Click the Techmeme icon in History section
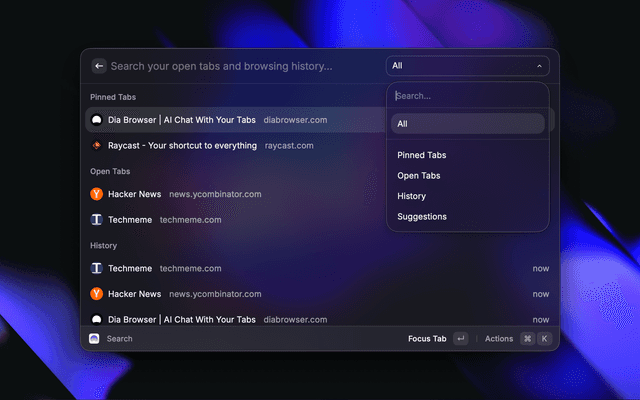This screenshot has height=400, width=640. [x=96, y=268]
